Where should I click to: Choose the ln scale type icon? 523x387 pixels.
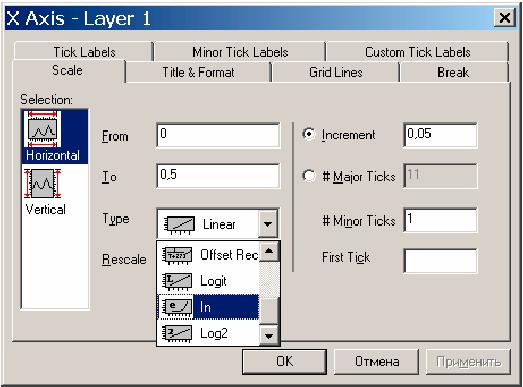tap(177, 307)
